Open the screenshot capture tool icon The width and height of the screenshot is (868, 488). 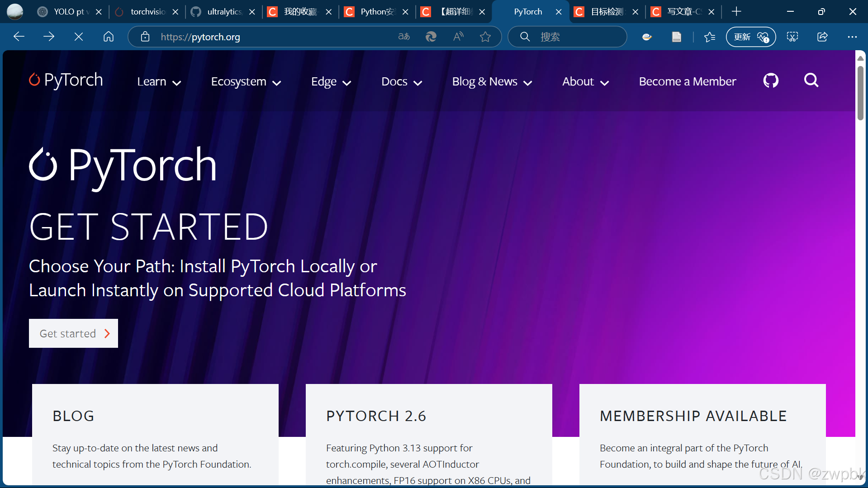(792, 37)
